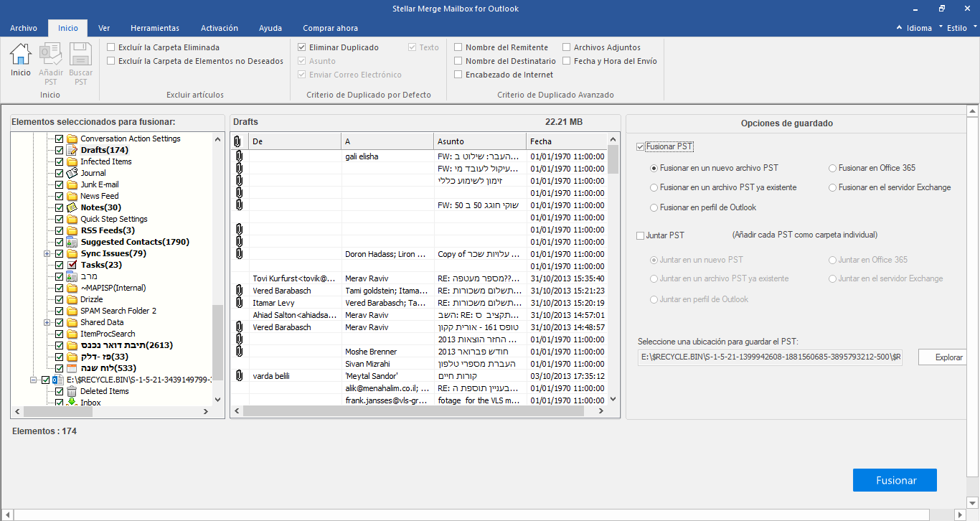Screen dimensions: 980x521
Task: Check Nombre del Remitente option
Action: coord(458,47)
